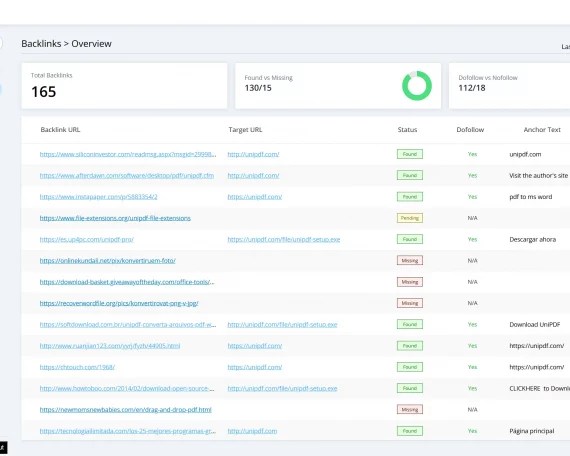Click Missing status badge in newmomsnewbabies row
The height and width of the screenshot is (456, 570).
410,409
